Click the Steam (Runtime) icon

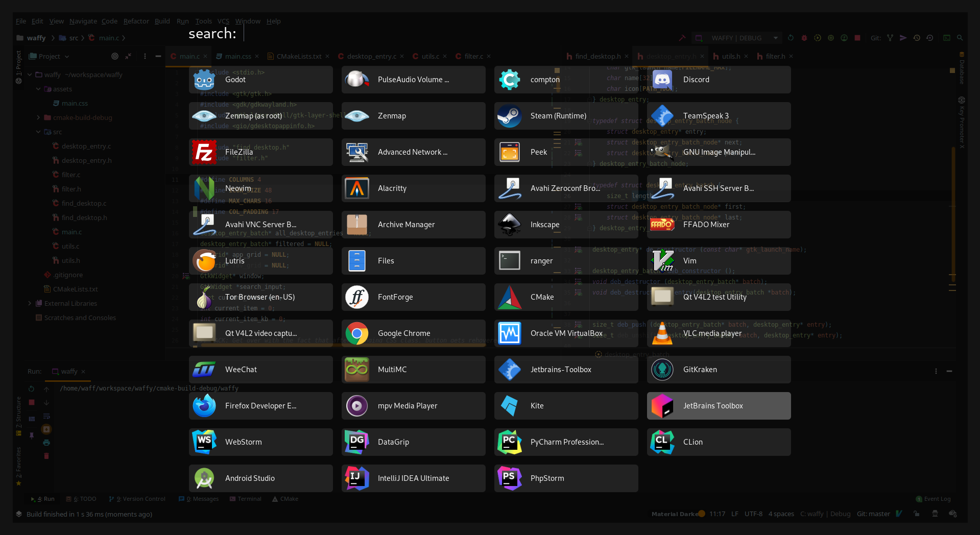coord(510,116)
